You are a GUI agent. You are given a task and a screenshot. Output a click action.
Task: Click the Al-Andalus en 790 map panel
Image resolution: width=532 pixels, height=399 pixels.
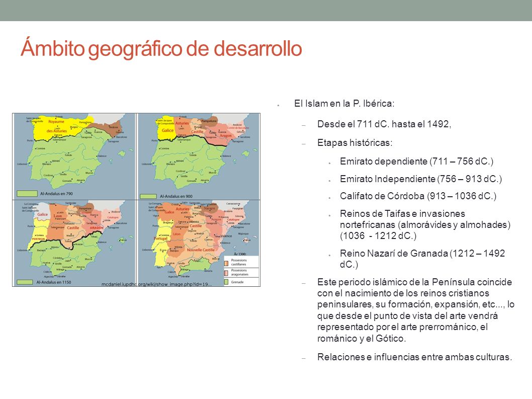pos(74,156)
